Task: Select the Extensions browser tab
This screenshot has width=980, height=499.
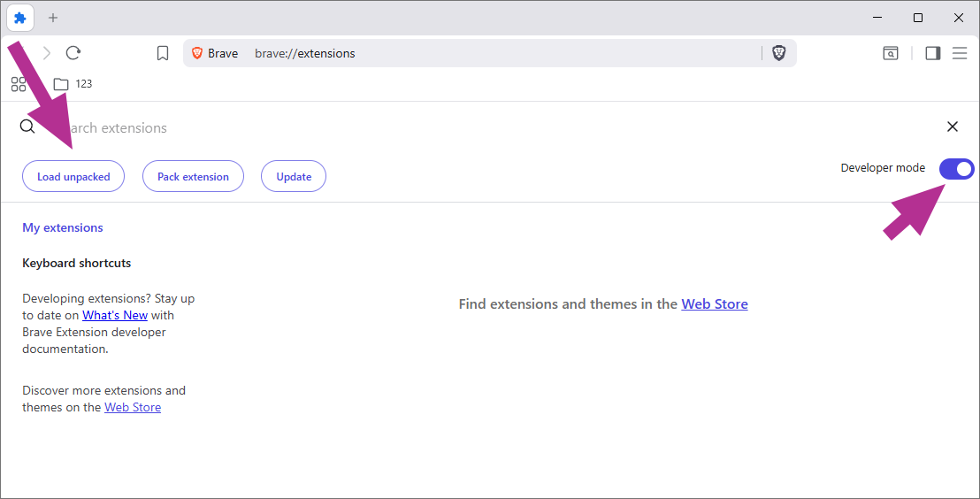Action: (x=20, y=18)
